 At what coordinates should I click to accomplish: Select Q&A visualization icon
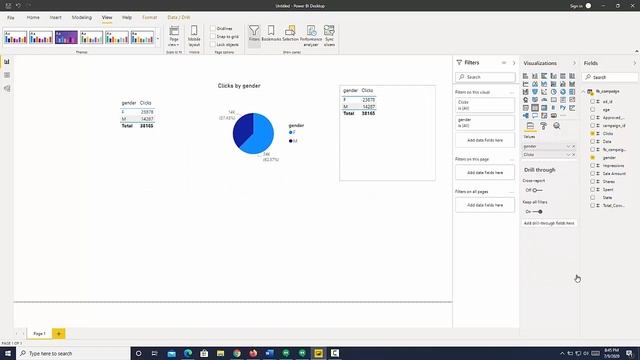[535, 116]
